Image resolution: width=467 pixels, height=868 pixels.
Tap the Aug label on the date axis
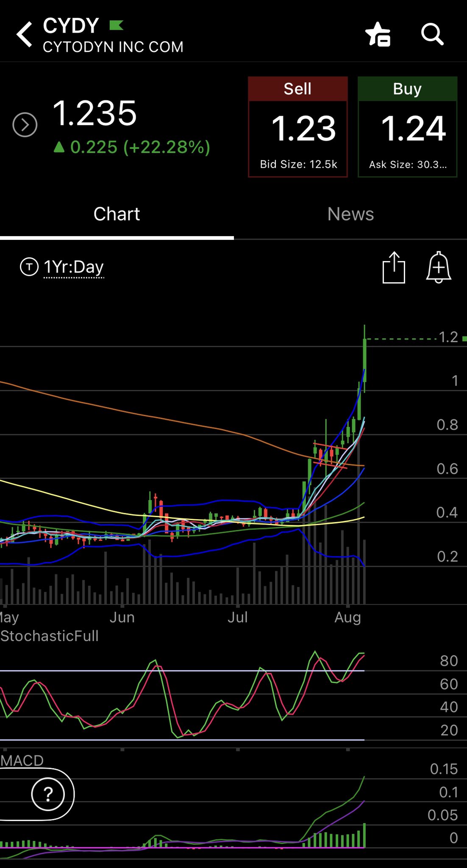point(347,617)
